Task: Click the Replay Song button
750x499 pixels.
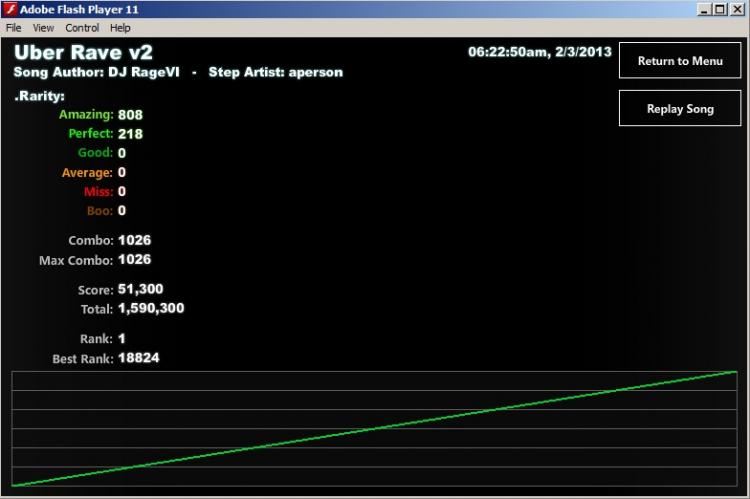Action: point(680,109)
